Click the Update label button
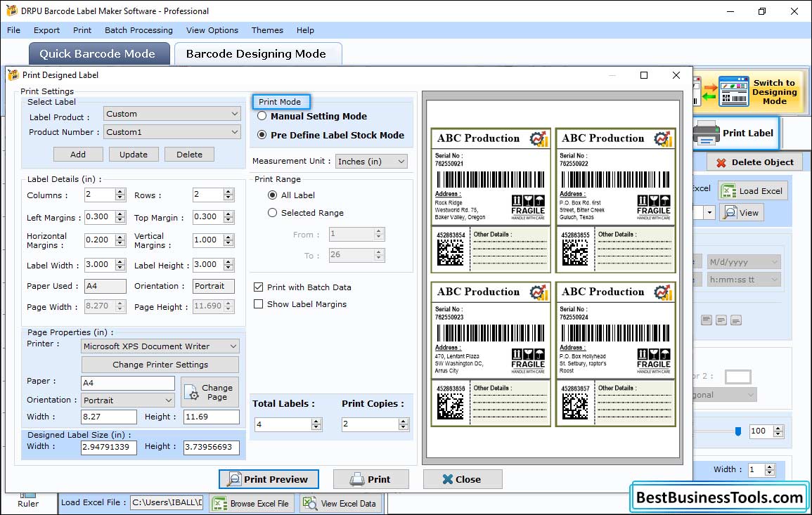Image resolution: width=812 pixels, height=515 pixels. pos(134,155)
